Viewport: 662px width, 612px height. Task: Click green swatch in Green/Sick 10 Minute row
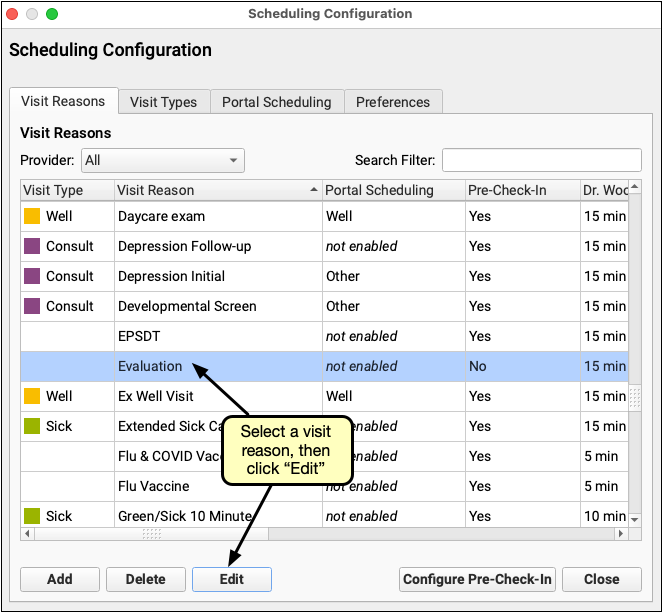click(x=32, y=516)
